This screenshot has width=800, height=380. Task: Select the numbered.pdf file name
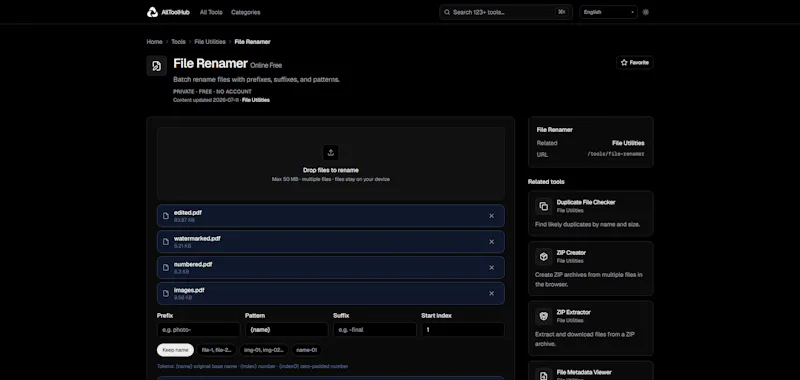(193, 264)
